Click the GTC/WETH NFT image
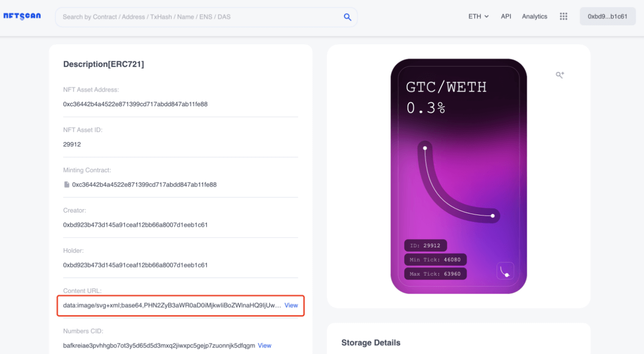Image resolution: width=644 pixels, height=354 pixels. [459, 176]
